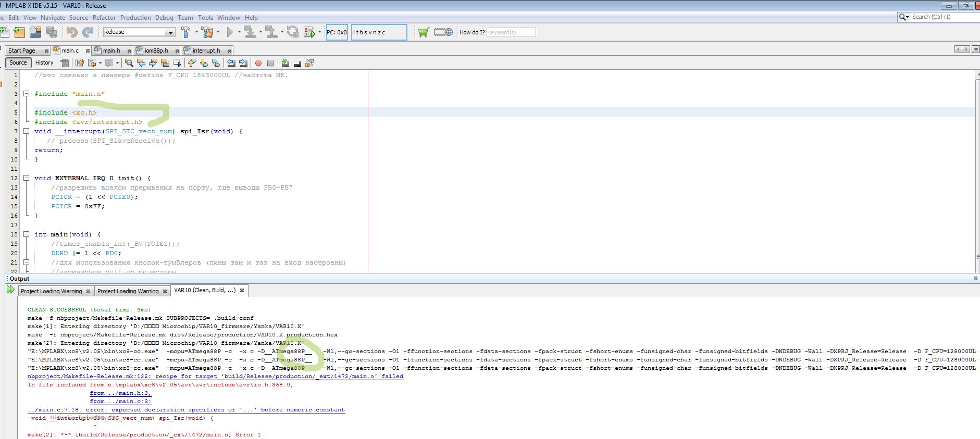Screen dimensions: 980x439
Task: Start macro recording with red circle icon
Action: tap(258, 63)
